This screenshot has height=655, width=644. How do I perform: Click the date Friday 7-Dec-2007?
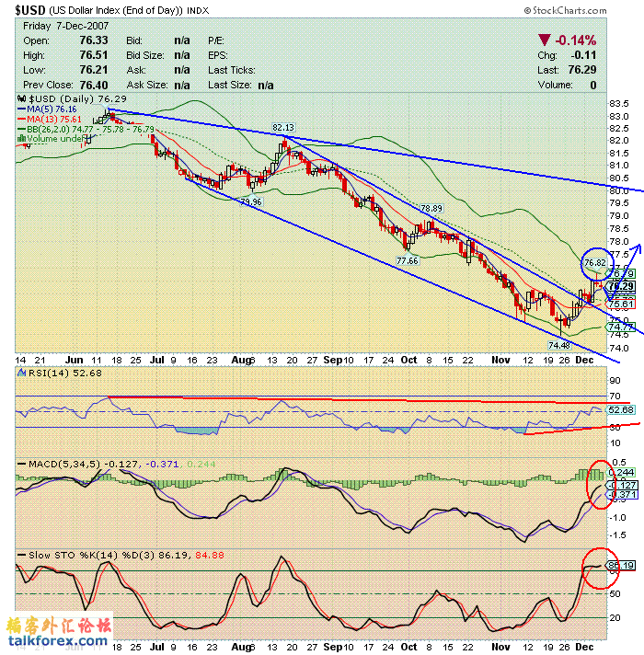66,26
